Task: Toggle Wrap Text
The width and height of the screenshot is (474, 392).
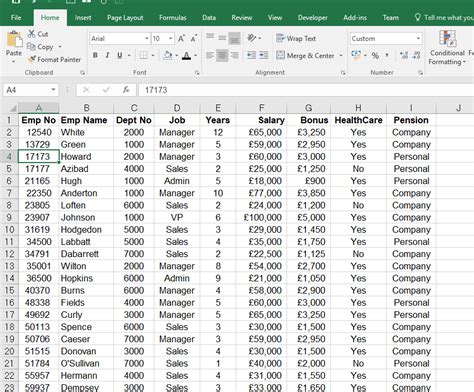Action: pyautogui.click(x=296, y=39)
